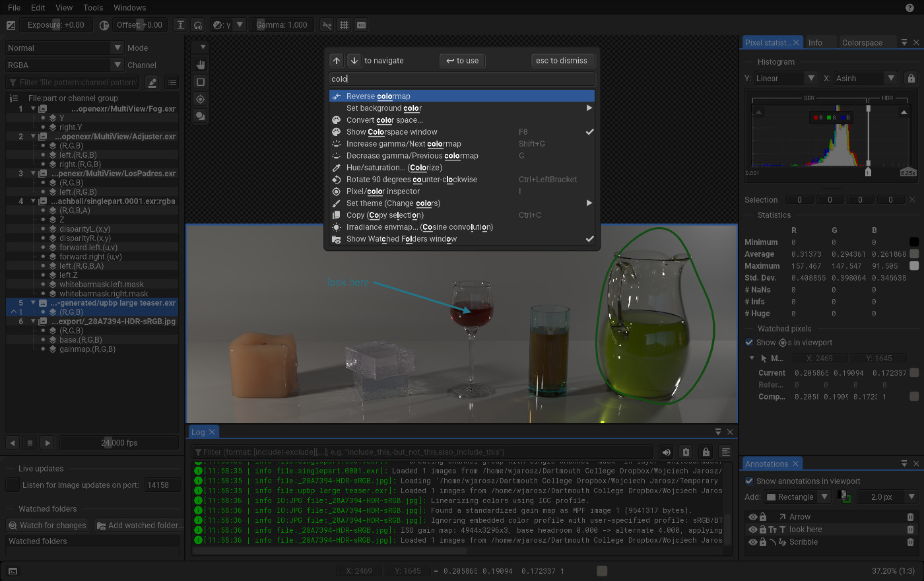Click the command palette search field

pos(462,79)
